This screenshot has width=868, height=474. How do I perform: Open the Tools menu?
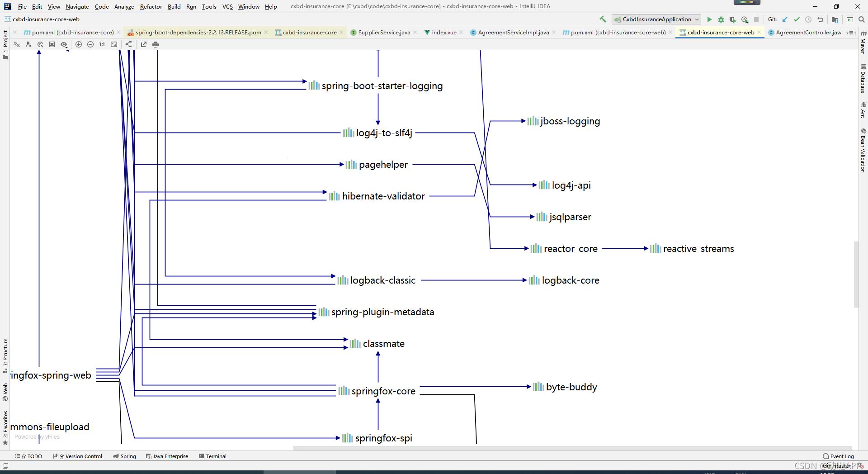209,6
